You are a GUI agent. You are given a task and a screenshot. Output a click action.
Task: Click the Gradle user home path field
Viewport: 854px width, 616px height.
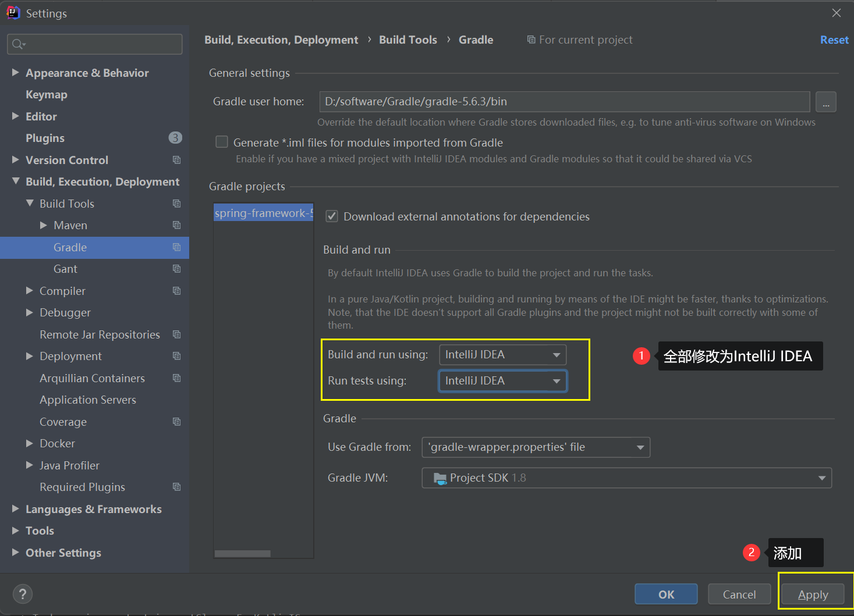[565, 102]
